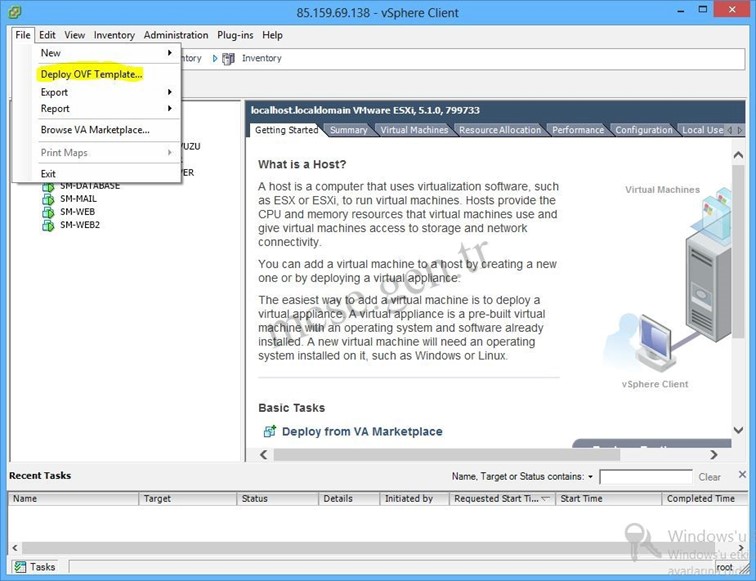Open the Plug-ins menu
The image size is (756, 581).
click(235, 35)
